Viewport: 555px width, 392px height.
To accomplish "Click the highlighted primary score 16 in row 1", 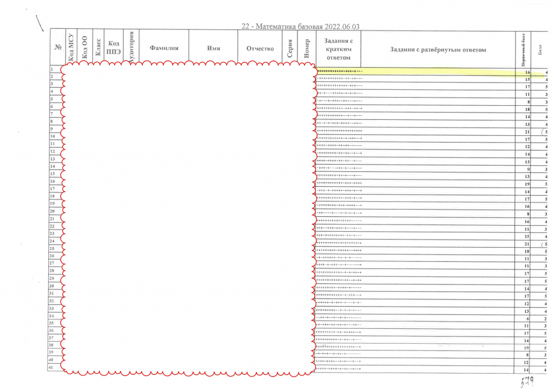I will (527, 72).
